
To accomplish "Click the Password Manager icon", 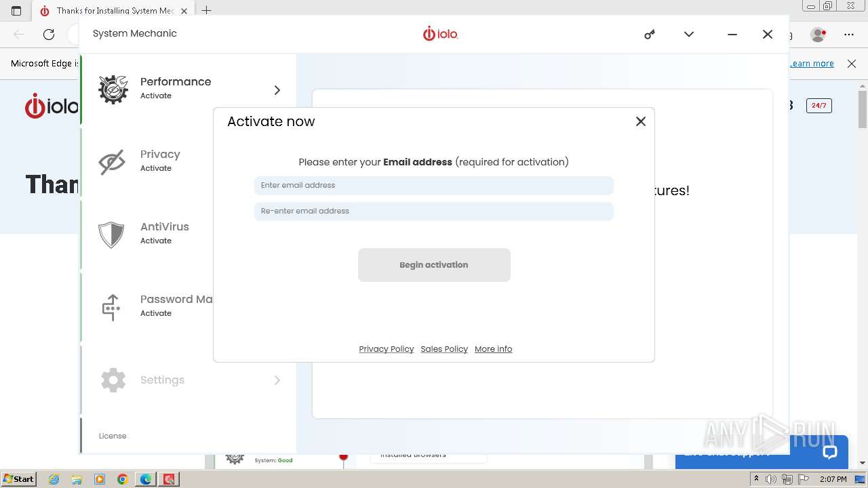I will coord(111,307).
